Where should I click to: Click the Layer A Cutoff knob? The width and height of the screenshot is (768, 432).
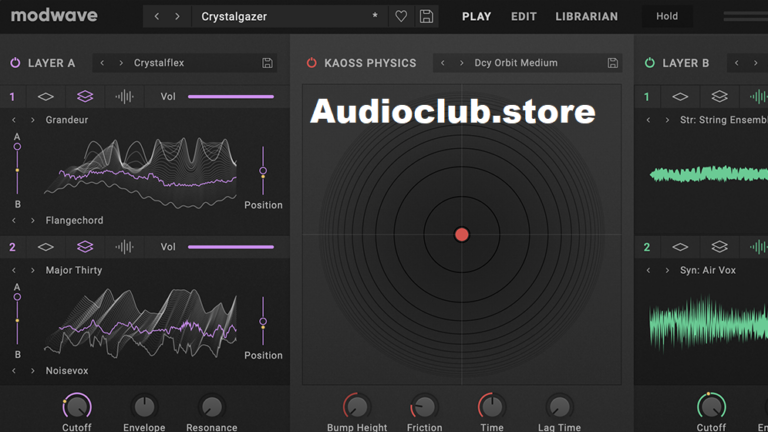click(x=77, y=407)
